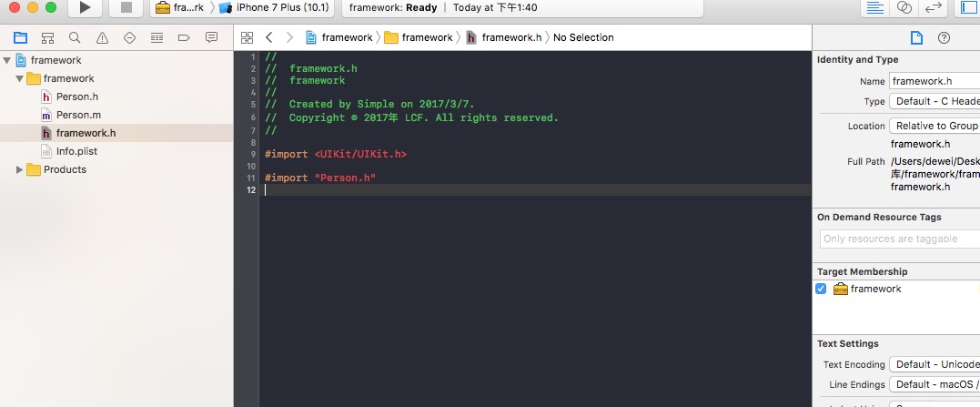Select framework folder in the jump bar
Viewport: 980px width, 407px height.
click(419, 37)
